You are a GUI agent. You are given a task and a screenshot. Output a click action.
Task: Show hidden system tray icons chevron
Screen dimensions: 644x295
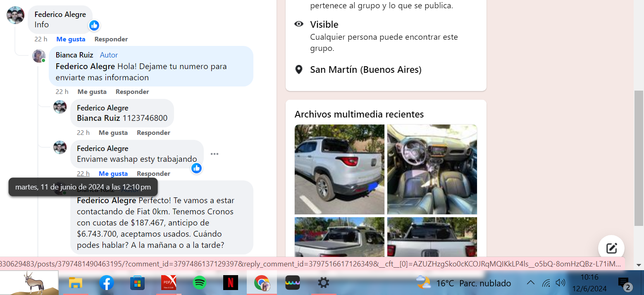[531, 283]
